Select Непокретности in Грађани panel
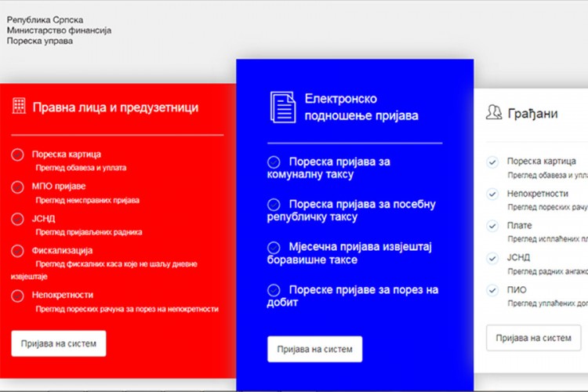Viewport: 588px width, 392px height. point(538,194)
